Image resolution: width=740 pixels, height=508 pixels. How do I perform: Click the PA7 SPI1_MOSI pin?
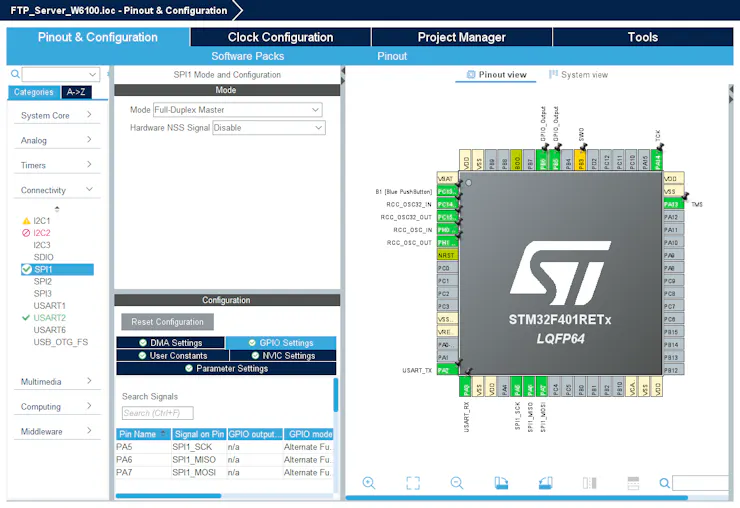(542, 387)
